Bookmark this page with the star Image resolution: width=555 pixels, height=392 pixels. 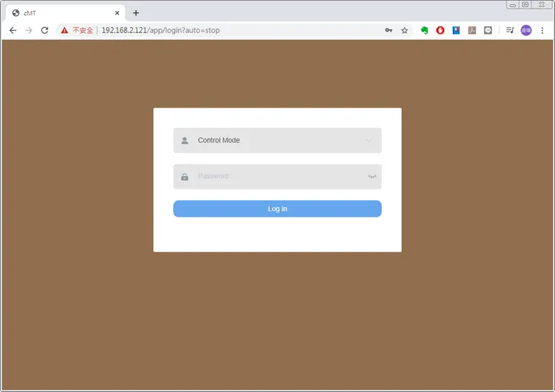coord(405,30)
